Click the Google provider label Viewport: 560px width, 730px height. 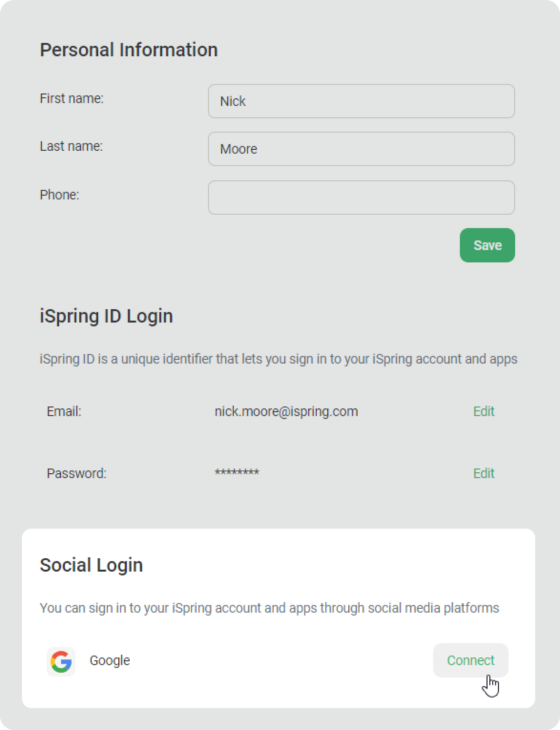click(x=110, y=660)
